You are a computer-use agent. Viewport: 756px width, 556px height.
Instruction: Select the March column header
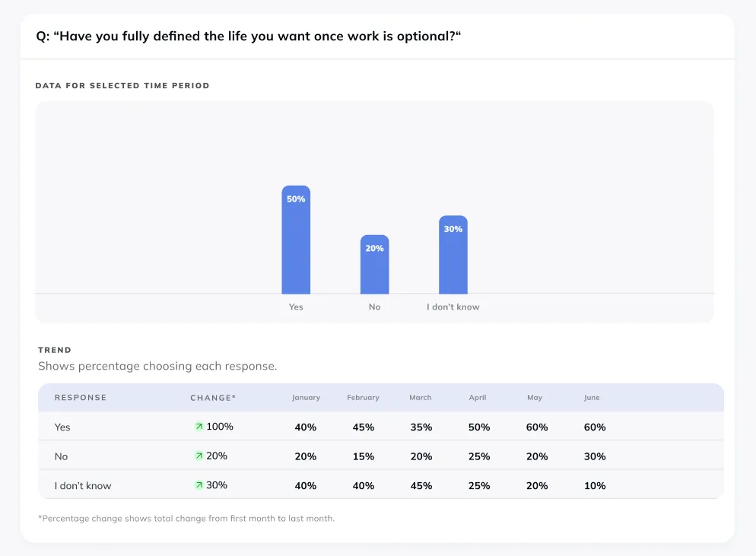click(420, 398)
